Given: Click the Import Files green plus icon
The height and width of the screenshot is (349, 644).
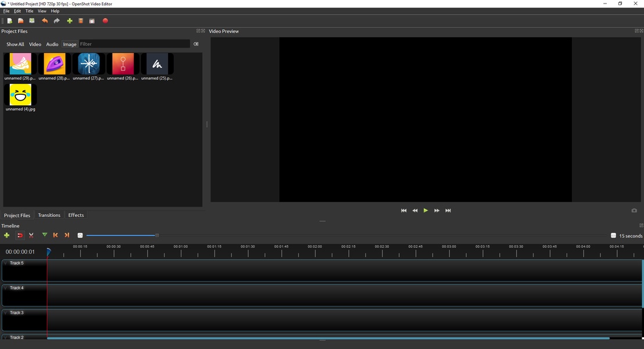Looking at the screenshot, I should point(70,21).
